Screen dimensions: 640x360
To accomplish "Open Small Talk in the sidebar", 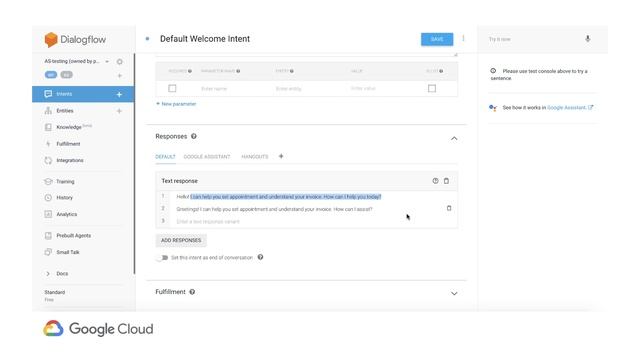I will (68, 252).
